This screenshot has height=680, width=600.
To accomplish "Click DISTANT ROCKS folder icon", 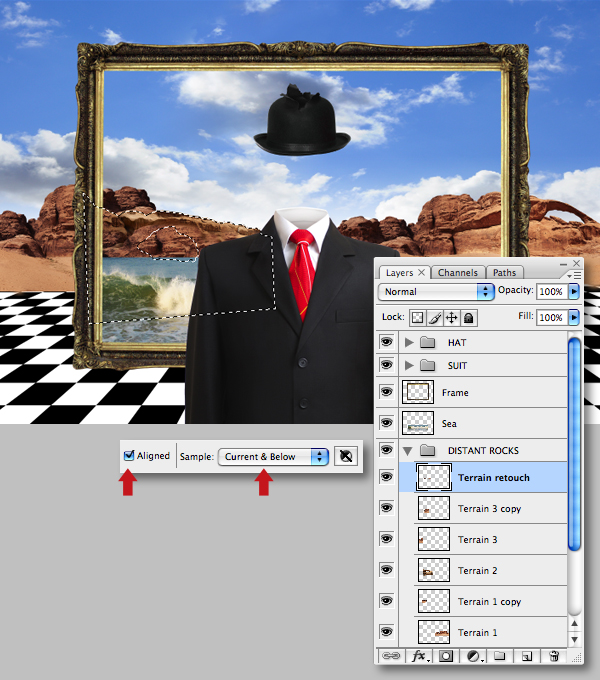I will [x=427, y=451].
